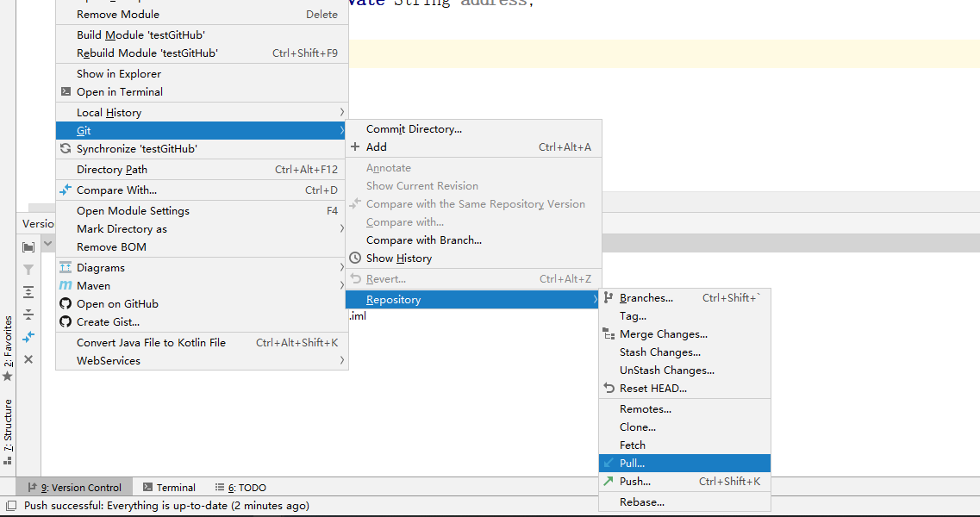Image resolution: width=980 pixels, height=517 pixels.
Task: Click GitHub icon beside Open on GitHub
Action: tap(66, 304)
